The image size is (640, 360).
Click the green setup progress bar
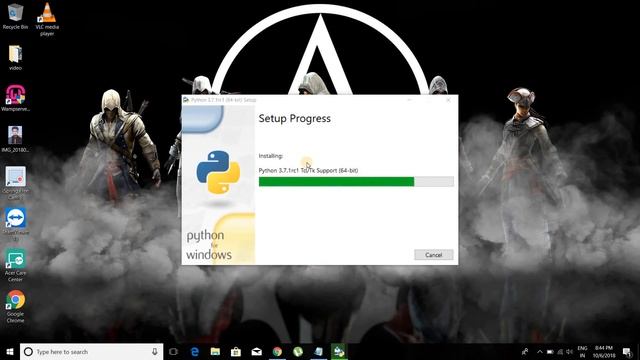click(356, 182)
